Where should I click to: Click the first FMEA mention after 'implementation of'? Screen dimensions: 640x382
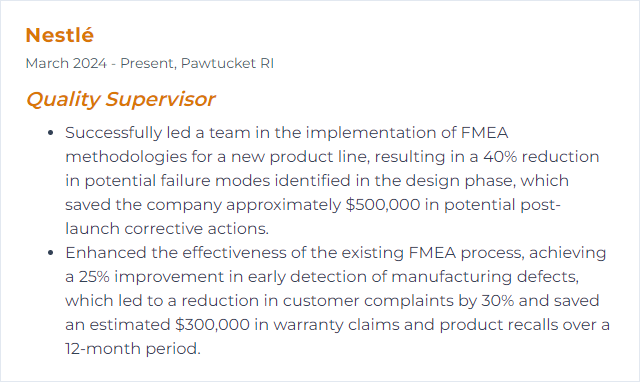click(484, 133)
